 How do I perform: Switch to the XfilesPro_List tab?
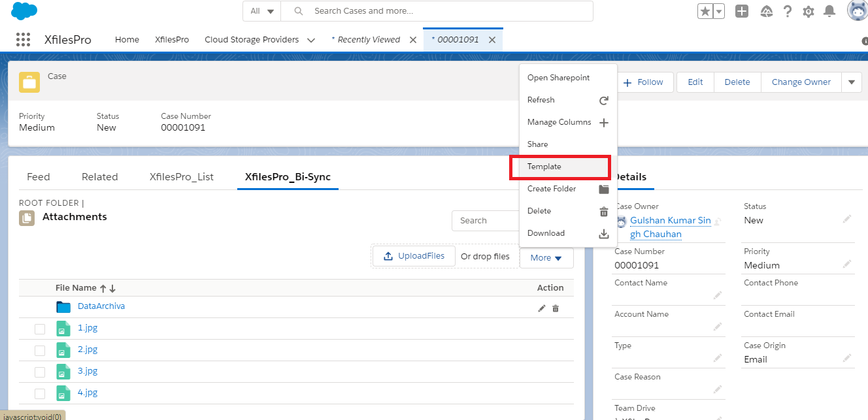point(182,177)
